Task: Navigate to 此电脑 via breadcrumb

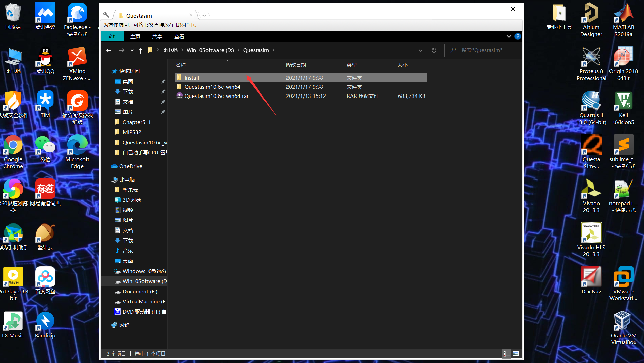Action: (x=170, y=50)
